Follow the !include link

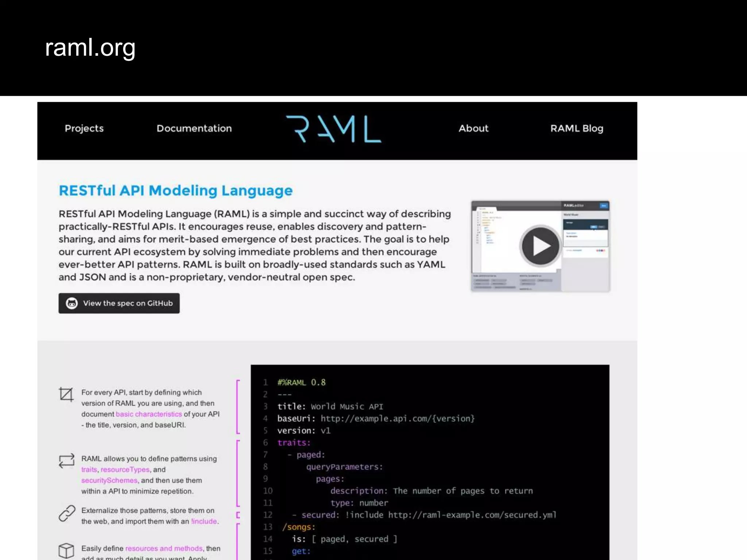(x=204, y=521)
